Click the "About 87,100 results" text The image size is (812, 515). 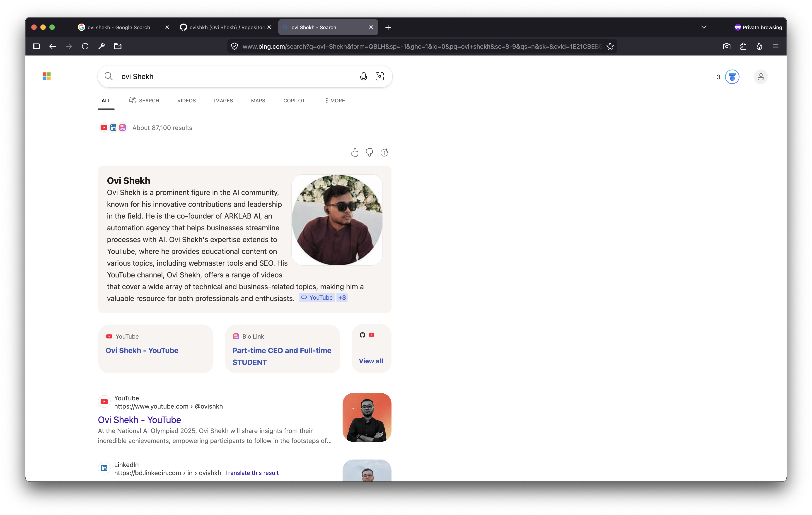(x=162, y=128)
